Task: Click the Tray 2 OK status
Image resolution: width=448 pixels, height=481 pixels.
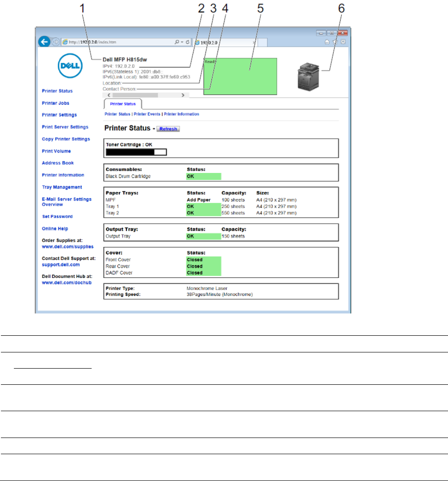Action: tap(204, 213)
